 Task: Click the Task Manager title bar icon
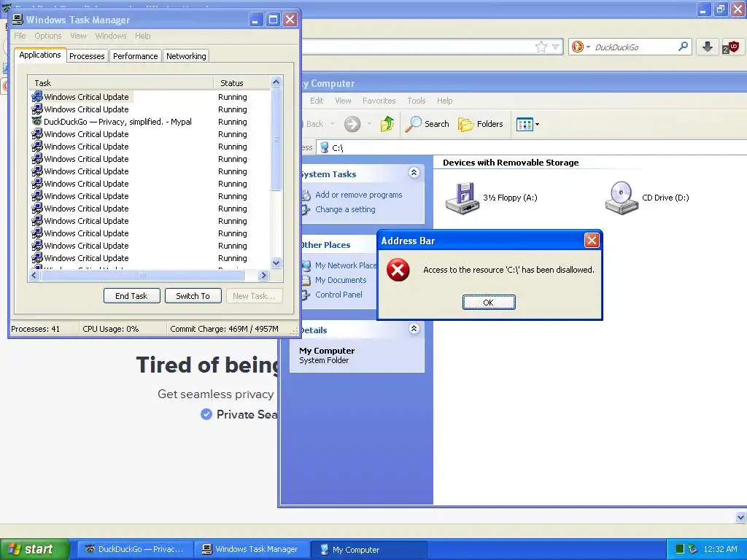tap(18, 19)
